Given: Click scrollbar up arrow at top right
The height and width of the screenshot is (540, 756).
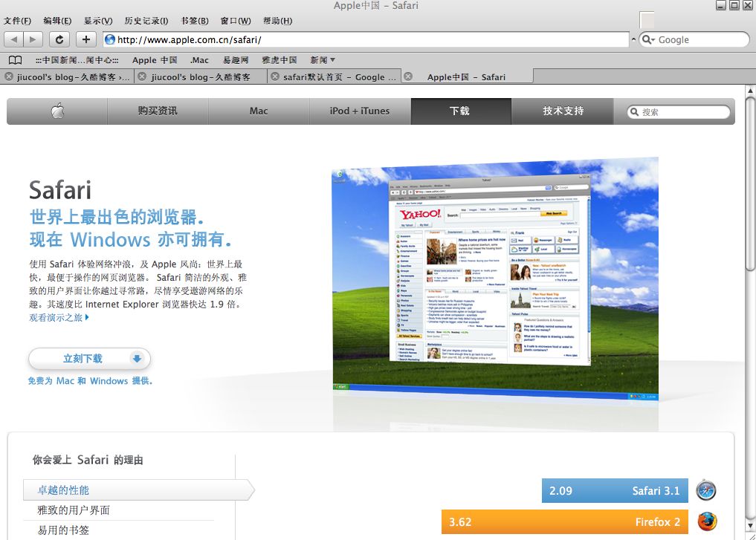Looking at the screenshot, I should tap(750, 90).
